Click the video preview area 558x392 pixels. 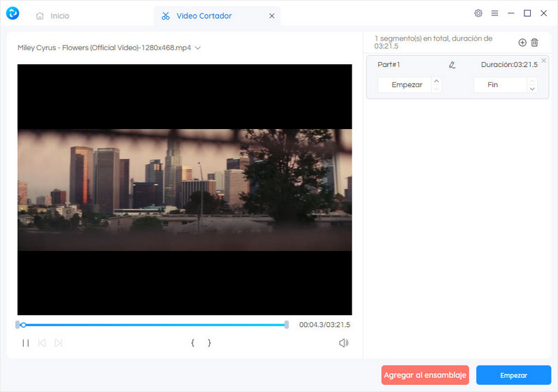(x=185, y=190)
